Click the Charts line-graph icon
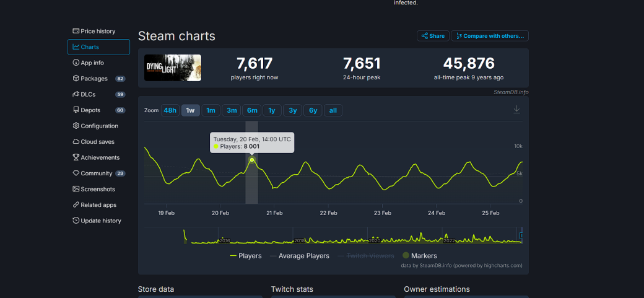The height and width of the screenshot is (298, 644). [76, 47]
